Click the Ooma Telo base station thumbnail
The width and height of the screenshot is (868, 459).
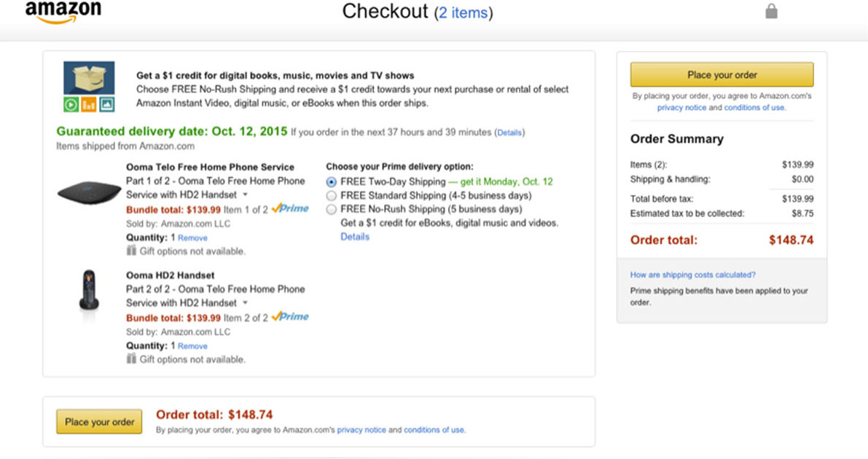(x=89, y=194)
